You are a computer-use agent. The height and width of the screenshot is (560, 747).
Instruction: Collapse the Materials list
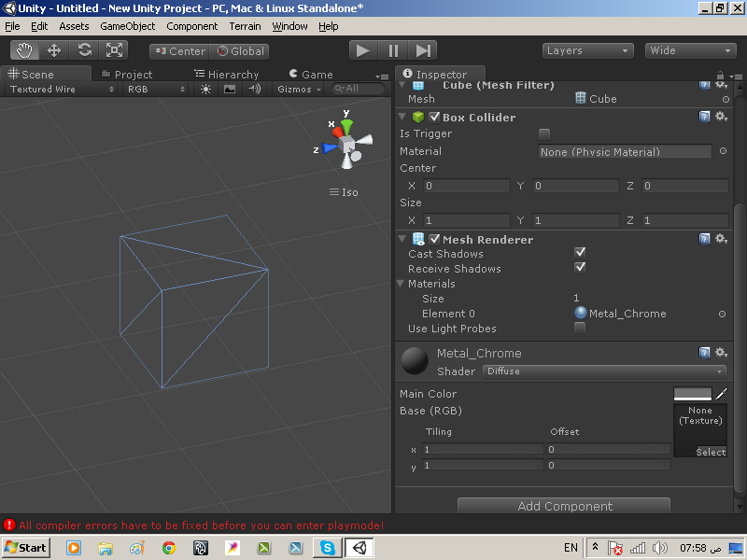pyautogui.click(x=401, y=284)
